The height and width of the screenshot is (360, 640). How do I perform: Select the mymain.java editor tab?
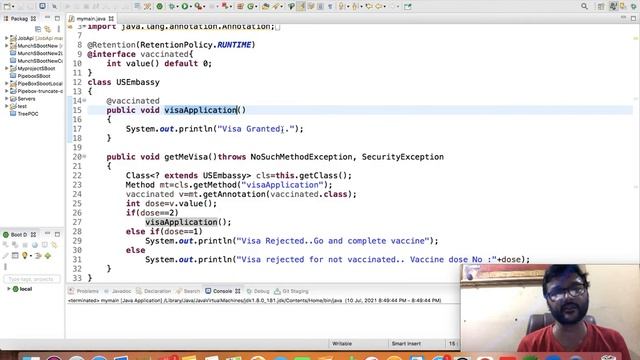91,19
